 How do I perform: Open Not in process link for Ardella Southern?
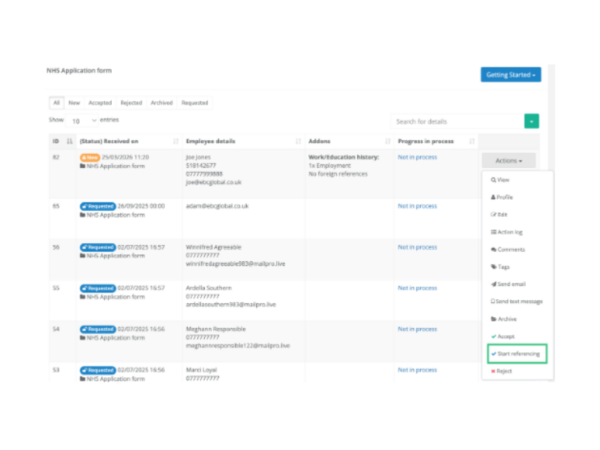[417, 288]
